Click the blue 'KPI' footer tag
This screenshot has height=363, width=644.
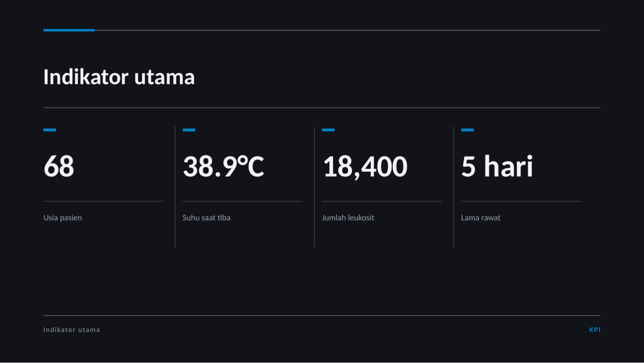(x=595, y=330)
